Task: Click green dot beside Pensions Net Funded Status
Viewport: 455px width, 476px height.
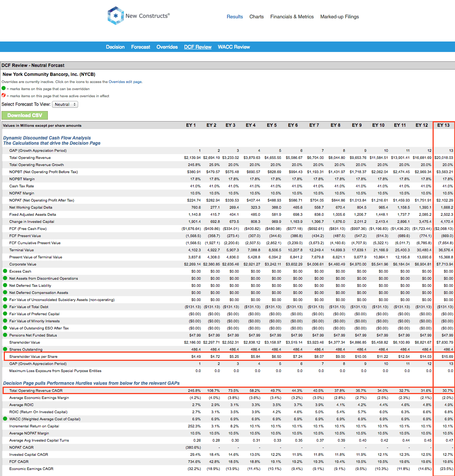Action: tap(5, 335)
